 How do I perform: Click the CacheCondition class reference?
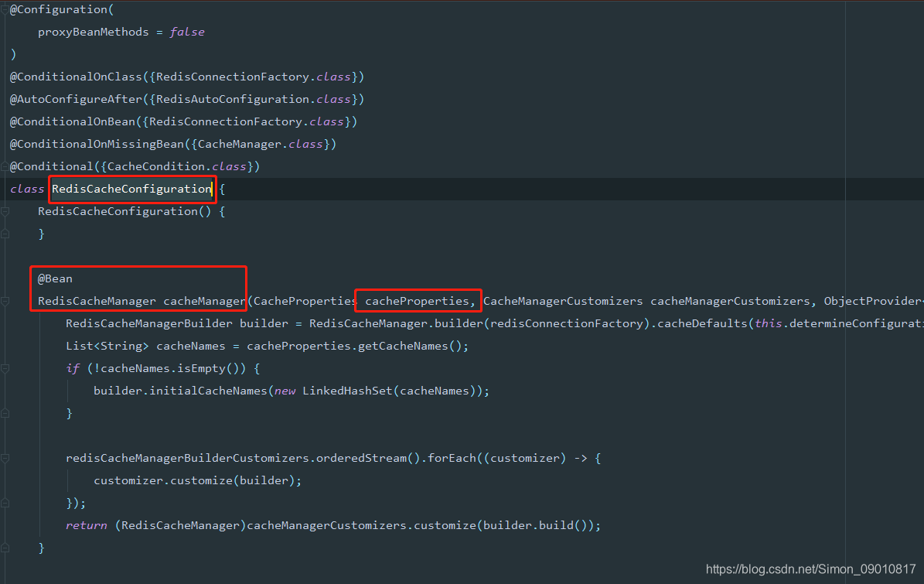155,166
